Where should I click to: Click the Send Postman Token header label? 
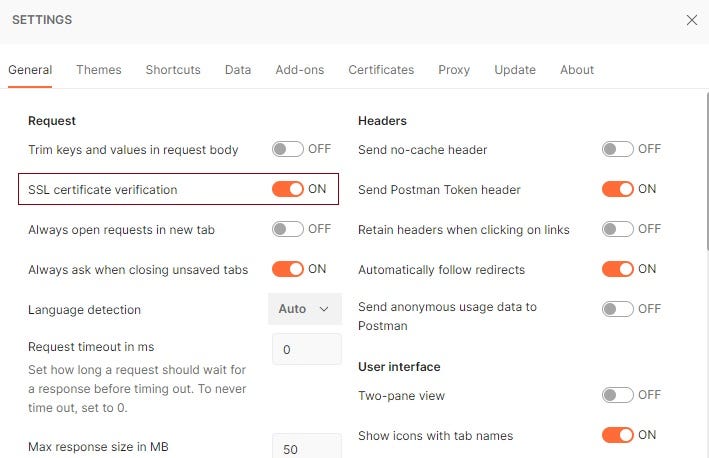click(439, 190)
